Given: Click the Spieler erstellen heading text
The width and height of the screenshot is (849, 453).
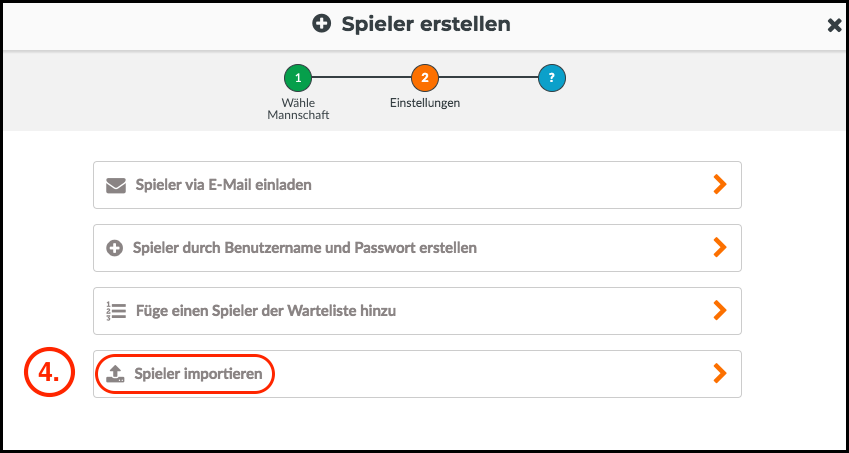Looking at the screenshot, I should [x=426, y=24].
